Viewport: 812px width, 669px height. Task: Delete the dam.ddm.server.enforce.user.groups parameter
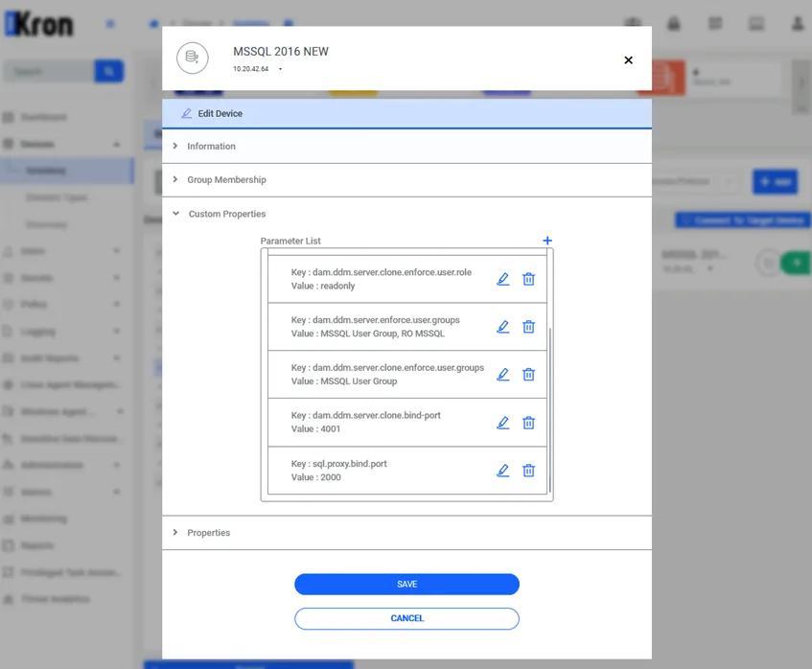pos(528,327)
